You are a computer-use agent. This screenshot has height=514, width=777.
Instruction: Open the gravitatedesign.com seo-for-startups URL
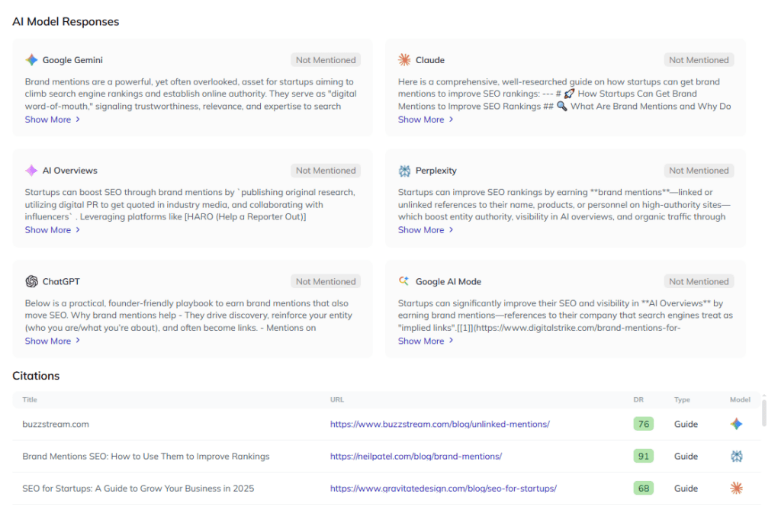tap(443, 489)
